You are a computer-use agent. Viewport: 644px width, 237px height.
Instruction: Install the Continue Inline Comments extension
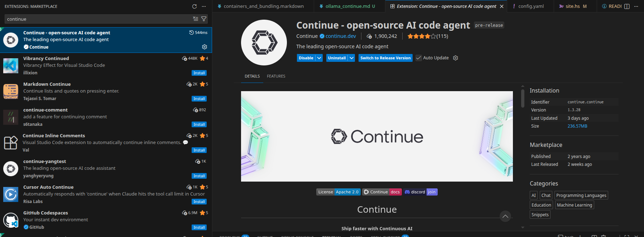pyautogui.click(x=199, y=150)
